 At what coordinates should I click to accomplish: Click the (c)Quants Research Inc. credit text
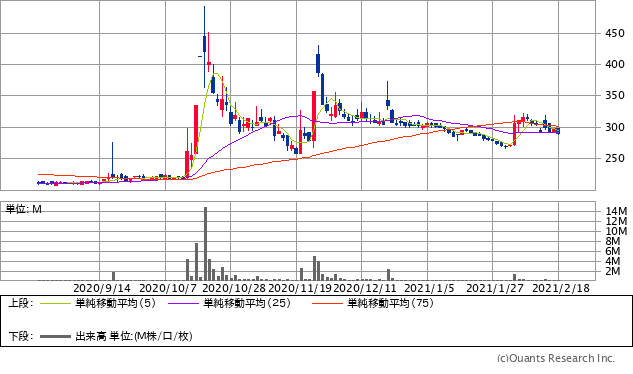(556, 358)
